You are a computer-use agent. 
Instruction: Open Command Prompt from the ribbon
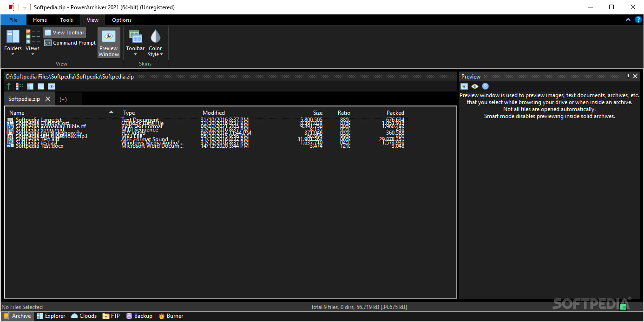(70, 43)
